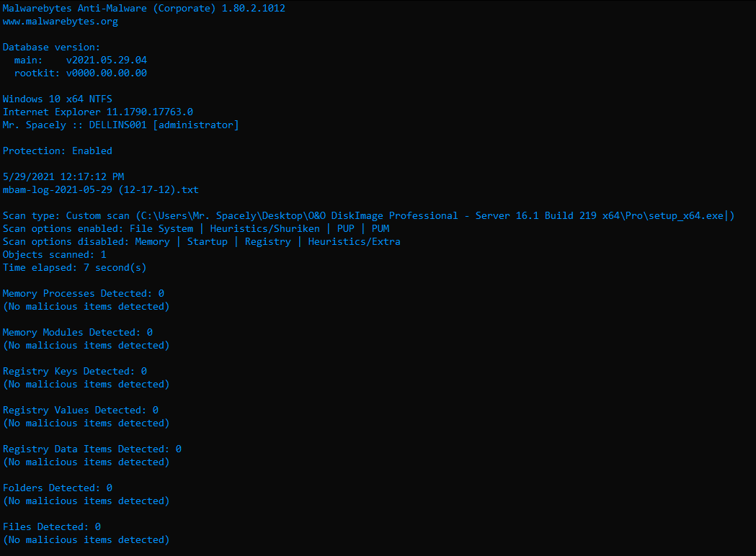Click the Internet Explorer version line

(98, 112)
